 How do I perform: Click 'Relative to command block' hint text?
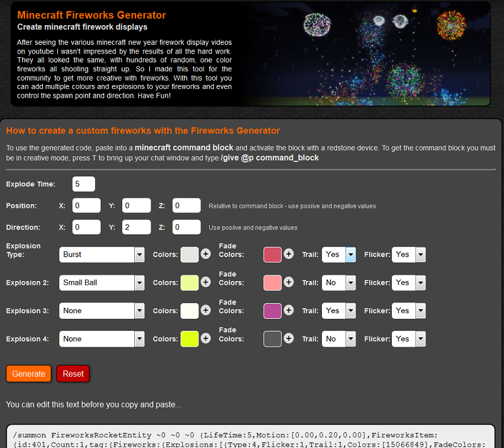coord(292,206)
